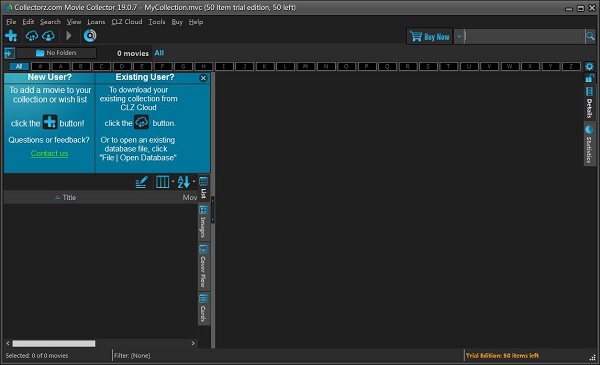Click the circular disc icon in toolbar
Image resolution: width=600 pixels, height=365 pixels.
click(90, 36)
